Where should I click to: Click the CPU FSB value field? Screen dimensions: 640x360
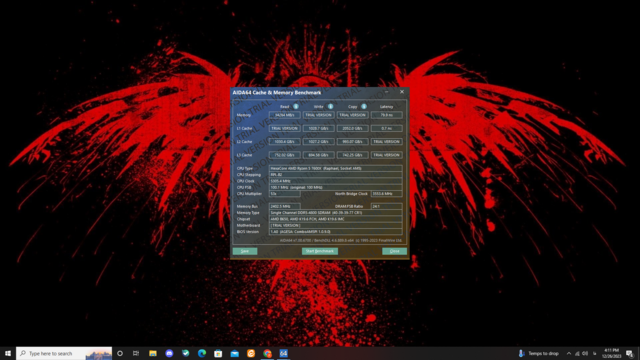point(336,187)
